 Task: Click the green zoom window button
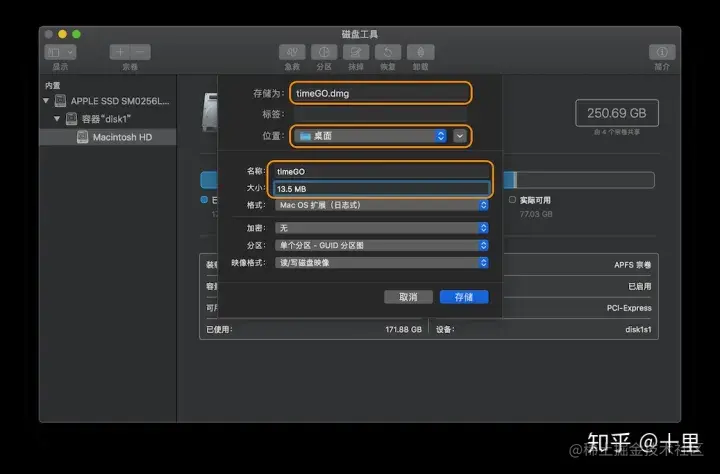point(76,34)
